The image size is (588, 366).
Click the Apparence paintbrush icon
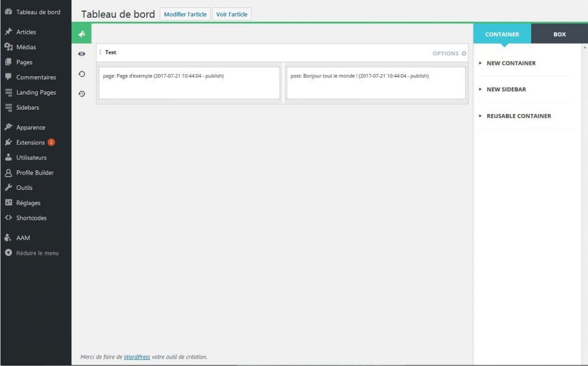8,127
